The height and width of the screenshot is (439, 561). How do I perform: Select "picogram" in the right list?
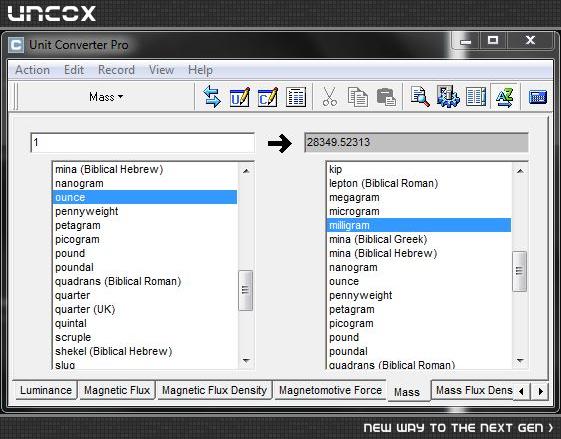[x=419, y=323]
